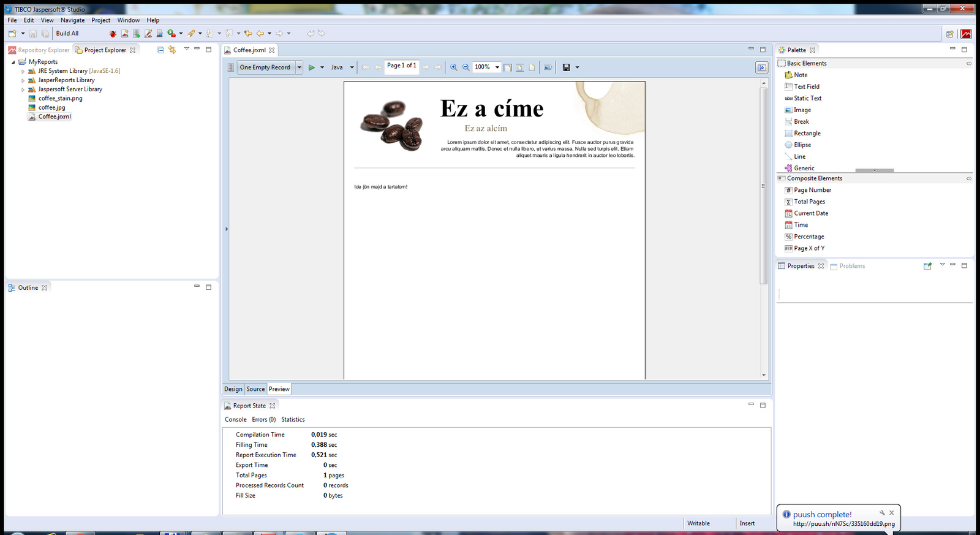Expand the JRE System Library node
The image size is (980, 535).
coord(23,71)
